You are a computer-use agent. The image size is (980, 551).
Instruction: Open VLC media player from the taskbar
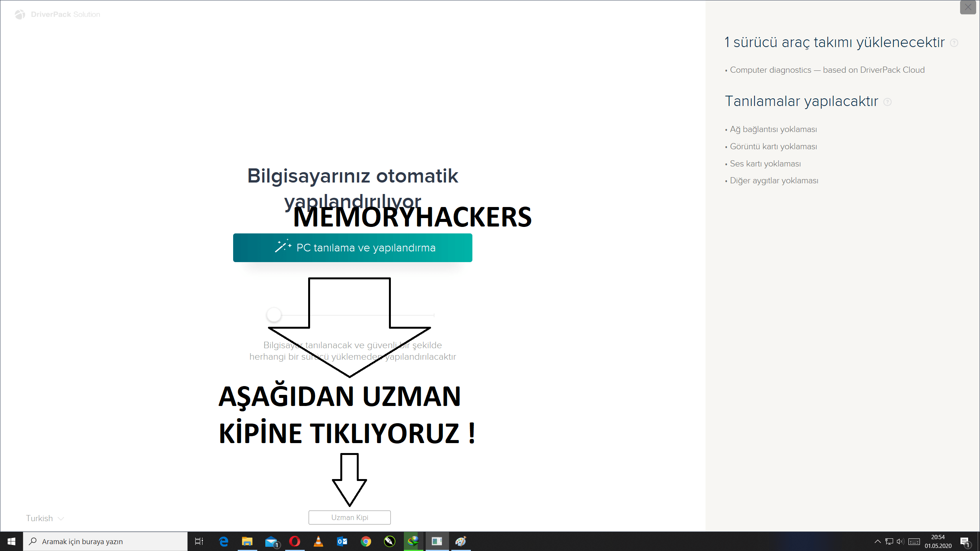tap(318, 541)
